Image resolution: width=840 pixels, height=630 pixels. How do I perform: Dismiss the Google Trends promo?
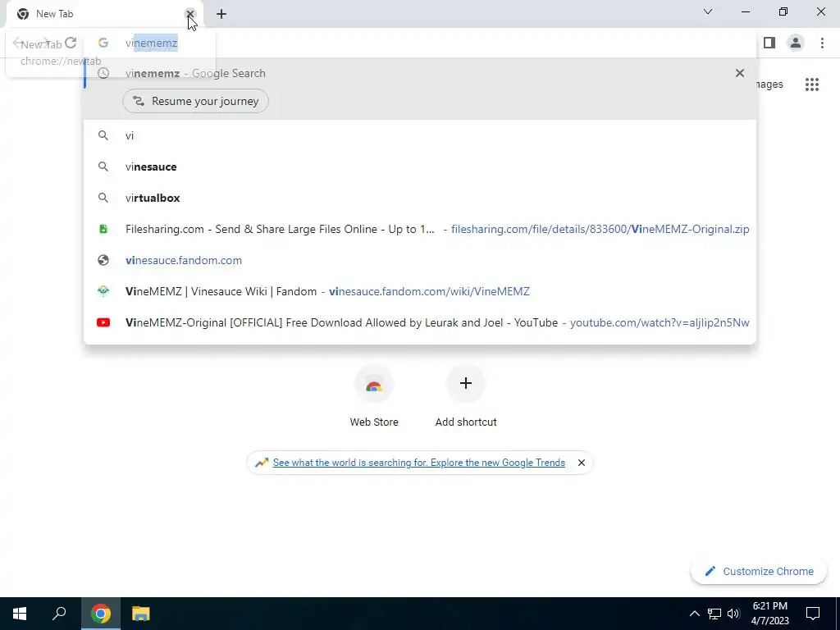pyautogui.click(x=582, y=463)
